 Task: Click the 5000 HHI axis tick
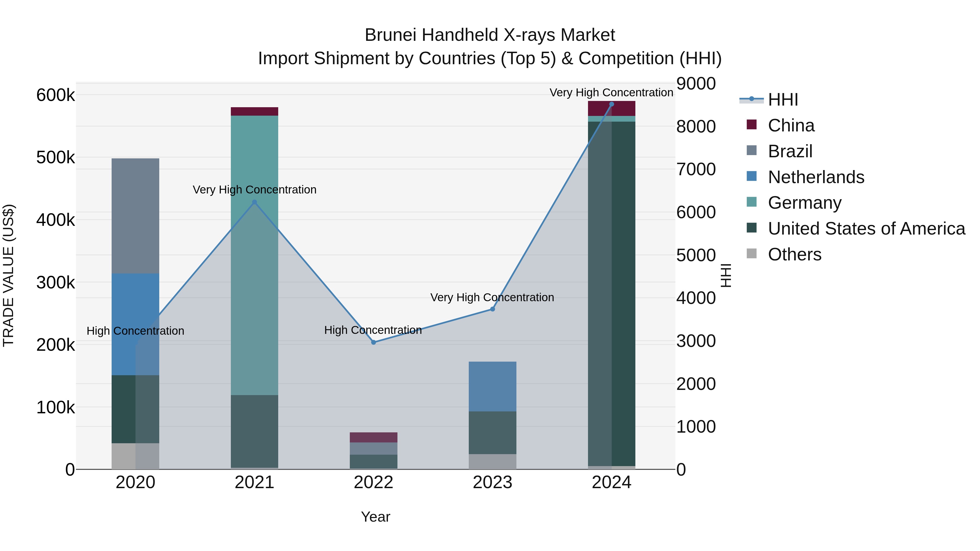(696, 255)
